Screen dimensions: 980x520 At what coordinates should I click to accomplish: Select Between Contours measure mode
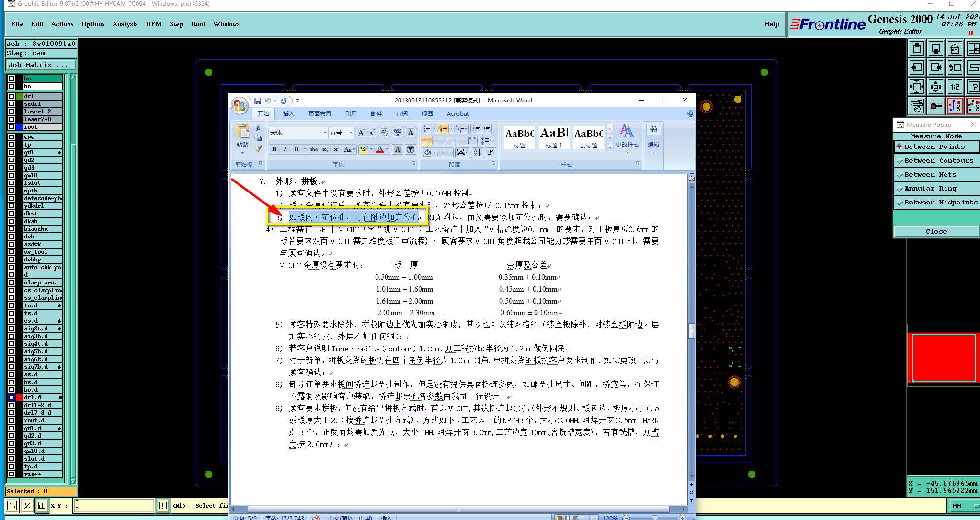pyautogui.click(x=936, y=160)
